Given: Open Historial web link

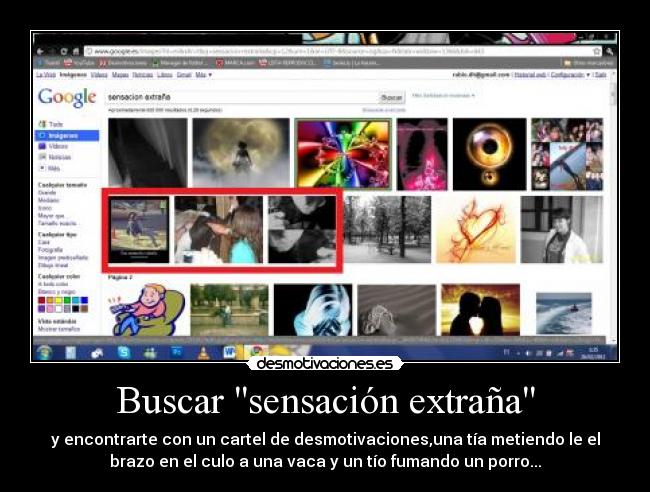Looking at the screenshot, I should [x=530, y=75].
